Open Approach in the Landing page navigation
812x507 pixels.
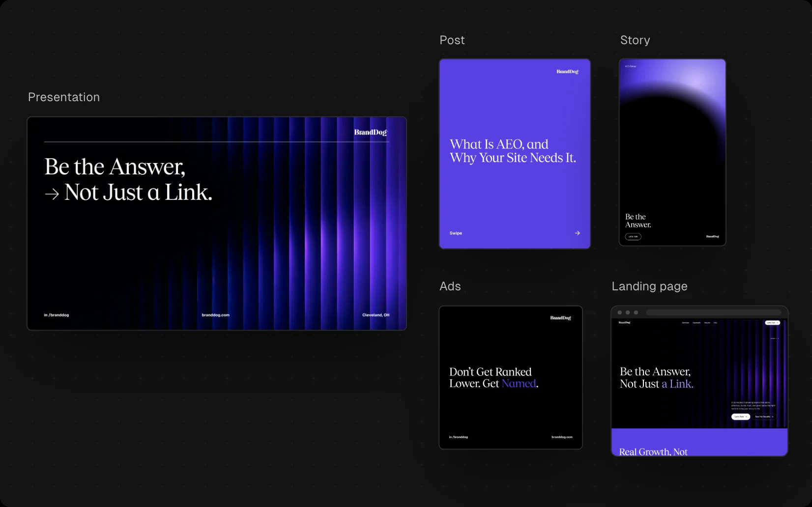(696, 323)
